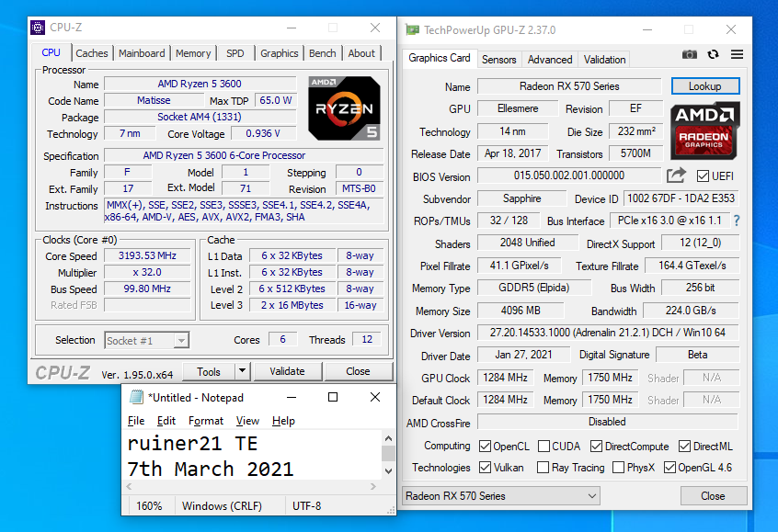Click the BIOS export share icon
This screenshot has height=532, width=778.
click(x=676, y=175)
